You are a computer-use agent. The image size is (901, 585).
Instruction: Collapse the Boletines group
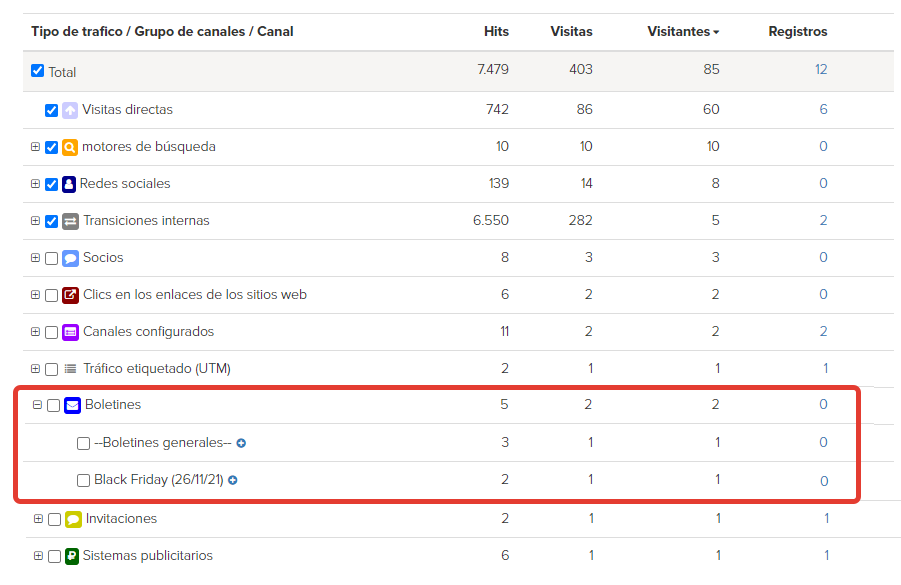point(37,405)
